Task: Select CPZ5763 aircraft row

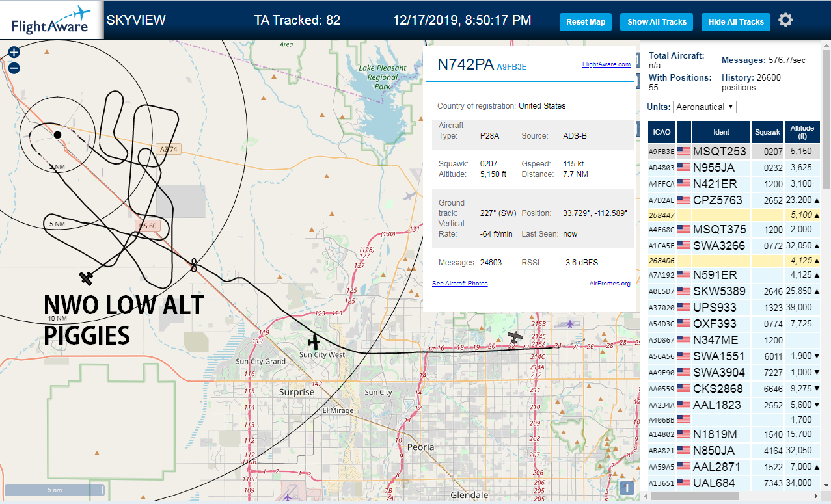Action: [733, 200]
